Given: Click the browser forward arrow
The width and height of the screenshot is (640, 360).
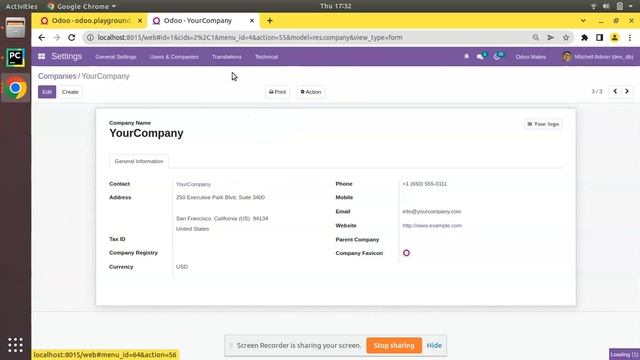Looking at the screenshot, I should 56,38.
